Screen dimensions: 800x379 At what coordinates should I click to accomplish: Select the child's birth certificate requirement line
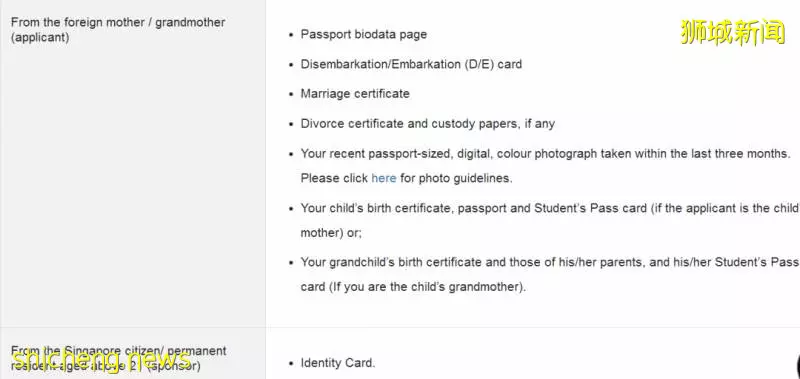click(550, 208)
